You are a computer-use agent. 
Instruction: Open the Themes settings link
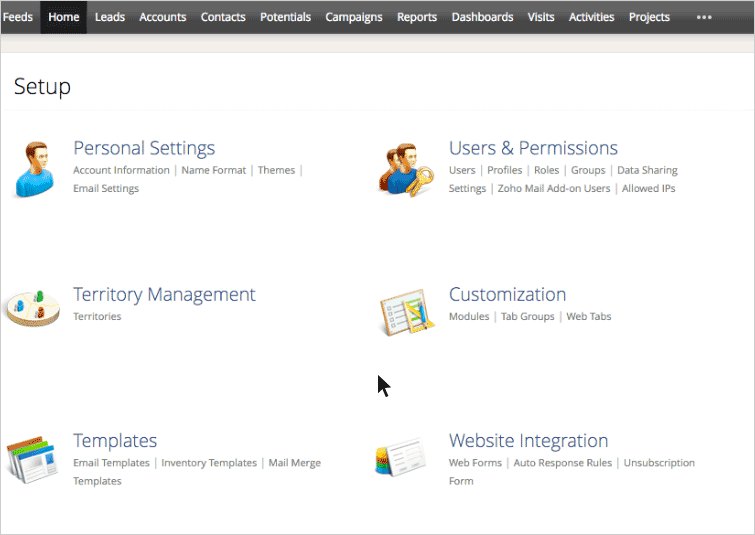tap(276, 170)
